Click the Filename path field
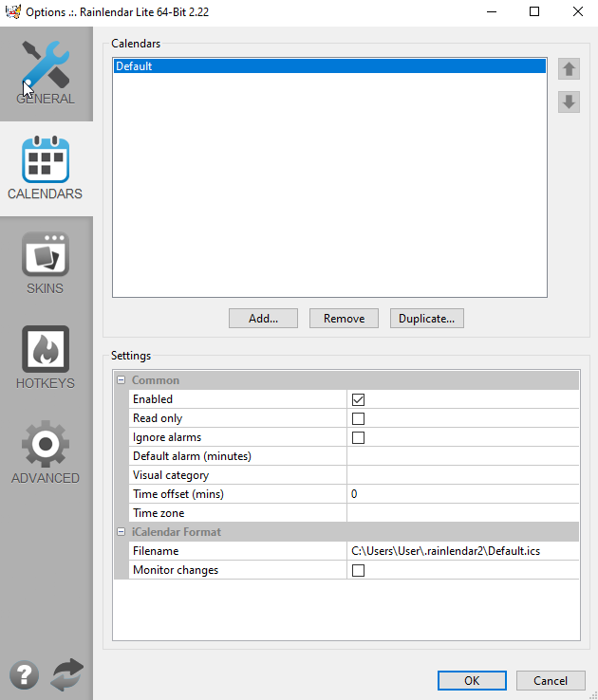Image resolution: width=598 pixels, height=700 pixels. coord(461,551)
